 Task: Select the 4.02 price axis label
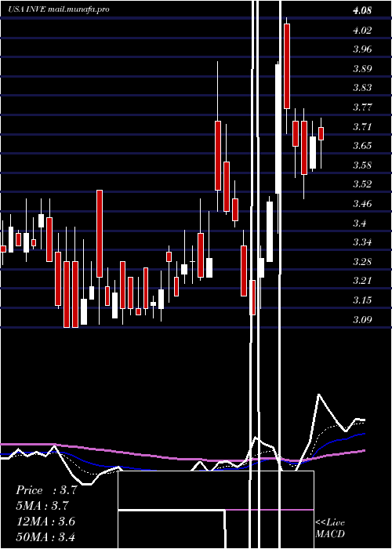pyautogui.click(x=362, y=30)
